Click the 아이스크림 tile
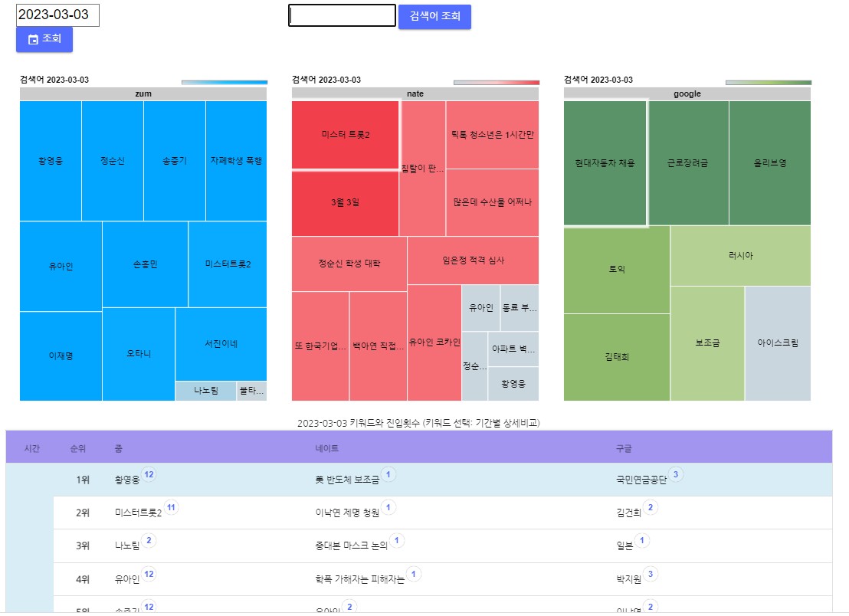 pos(778,343)
